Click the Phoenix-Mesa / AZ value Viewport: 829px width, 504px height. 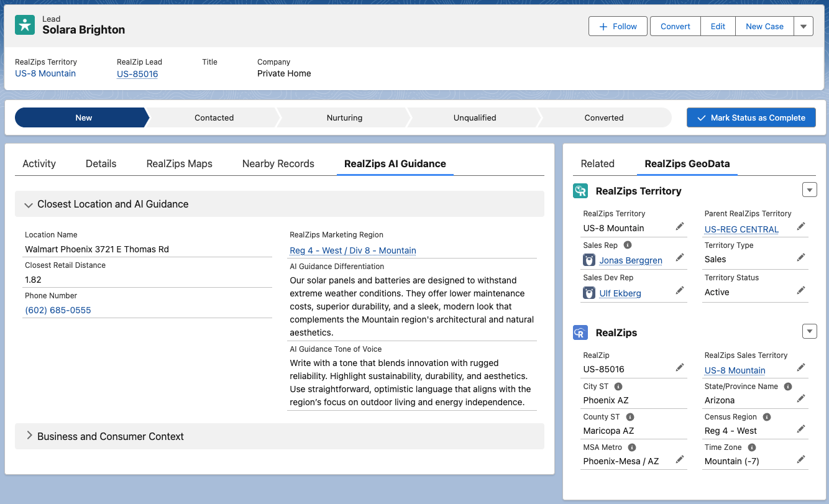click(x=621, y=461)
